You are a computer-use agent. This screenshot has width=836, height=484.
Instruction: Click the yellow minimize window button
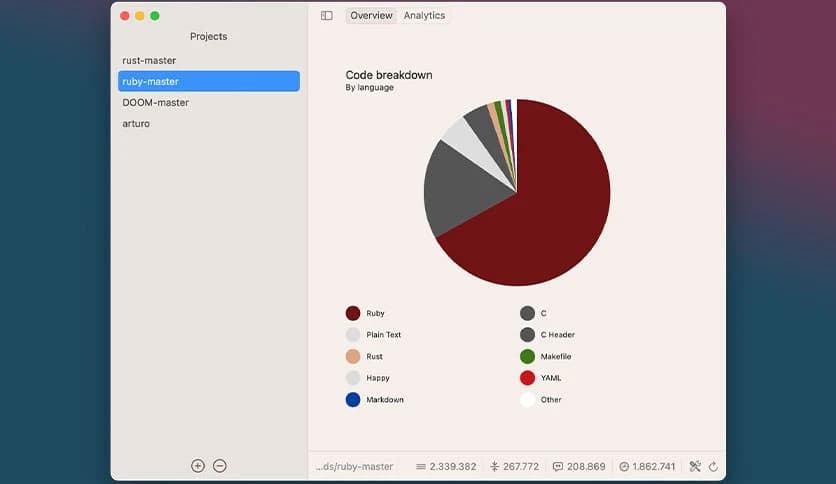click(140, 16)
